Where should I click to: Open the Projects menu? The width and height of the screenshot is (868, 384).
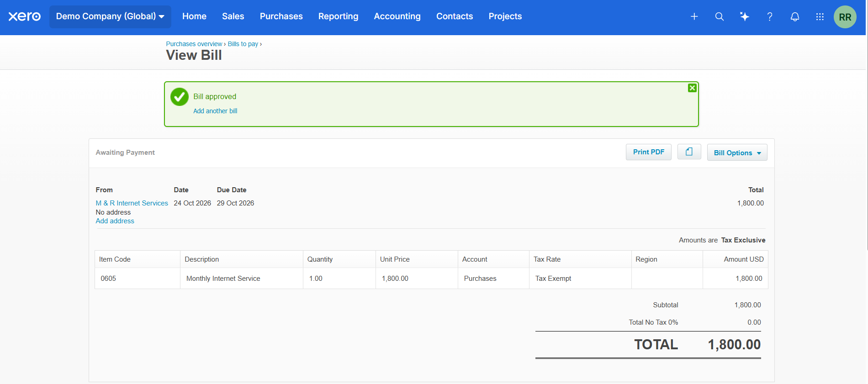pos(505,16)
